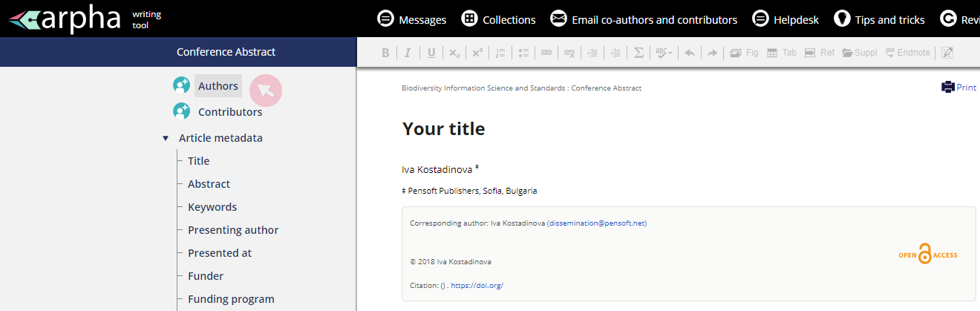
Task: Select Keywords in article metadata
Action: pos(212,207)
